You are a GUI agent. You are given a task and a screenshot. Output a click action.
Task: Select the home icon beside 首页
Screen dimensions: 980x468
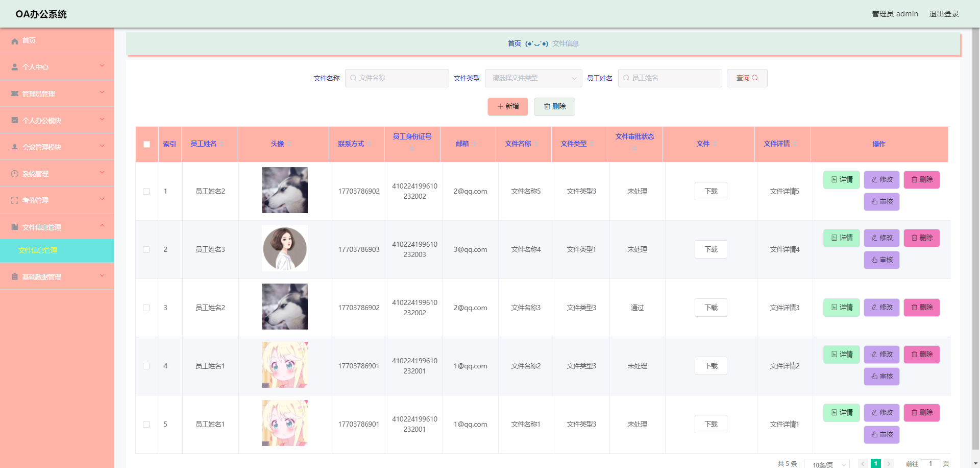click(14, 41)
